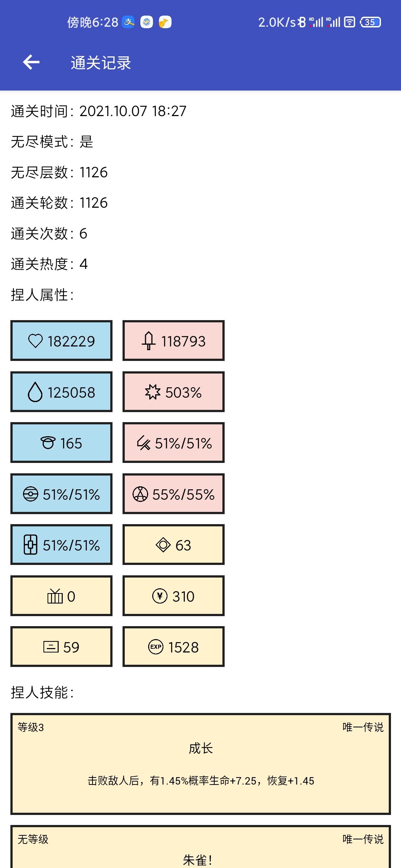Tap the sword attack stat 118793
401x868 pixels.
coord(173,341)
